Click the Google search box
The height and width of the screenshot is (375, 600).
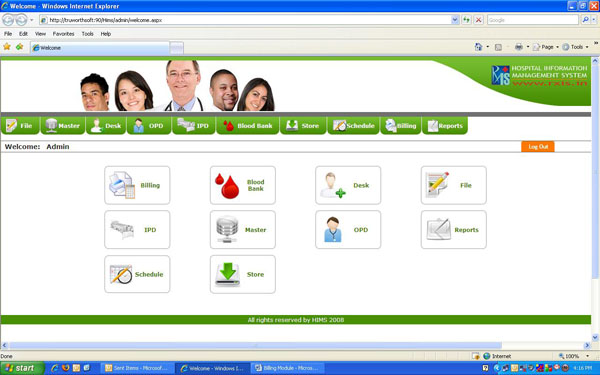tap(533, 20)
